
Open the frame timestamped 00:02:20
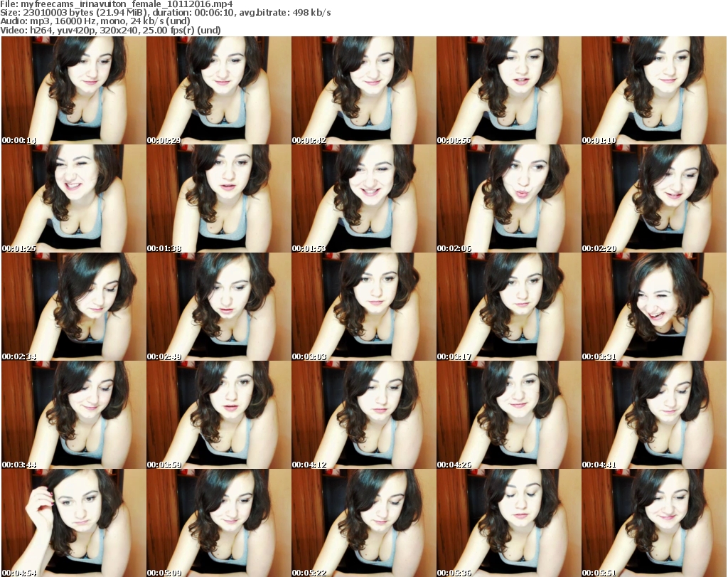click(653, 198)
